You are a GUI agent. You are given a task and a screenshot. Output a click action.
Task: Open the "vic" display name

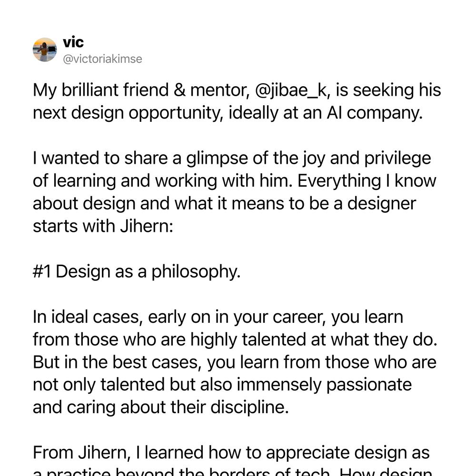point(73,42)
